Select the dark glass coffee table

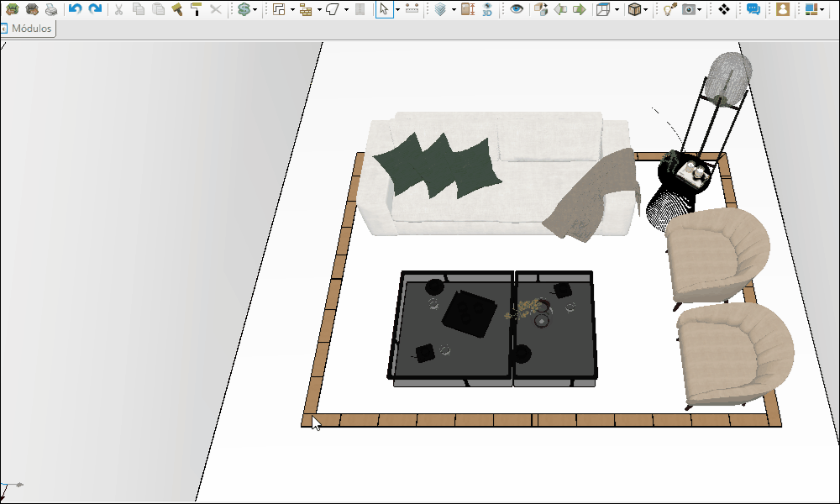click(491, 328)
